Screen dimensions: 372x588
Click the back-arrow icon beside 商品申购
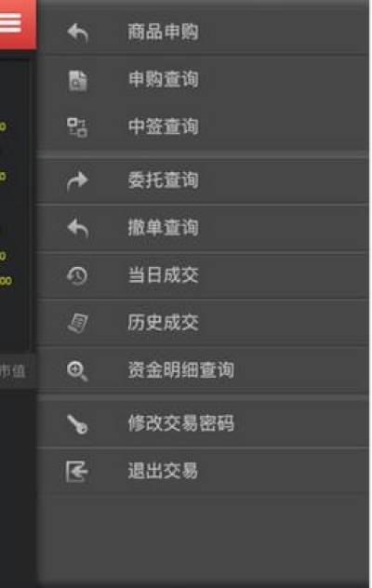(x=77, y=33)
